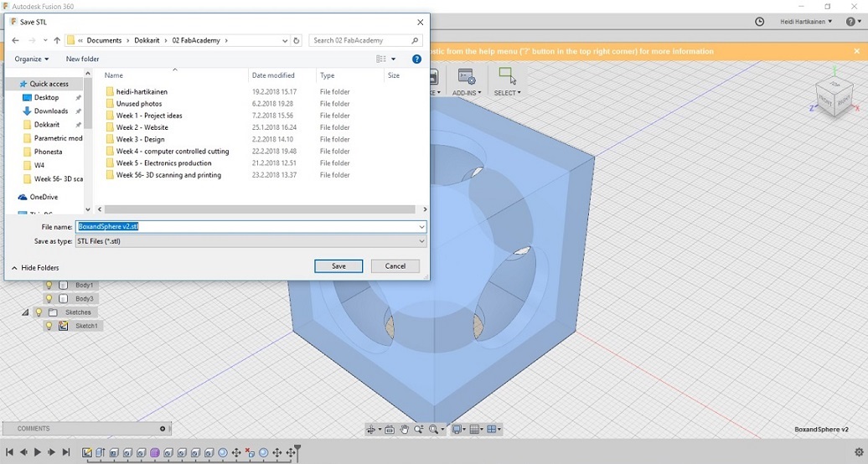Activate the Look At tool
This screenshot has width=868, height=464.
[390, 429]
